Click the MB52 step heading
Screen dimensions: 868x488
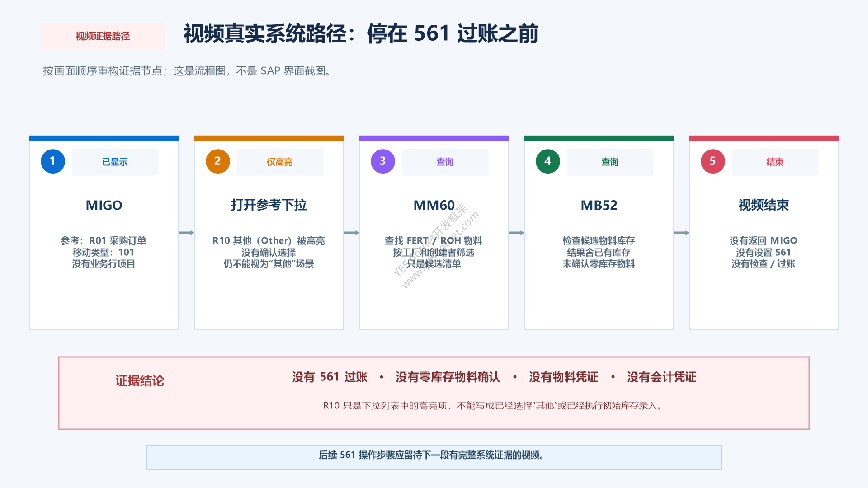coord(599,205)
